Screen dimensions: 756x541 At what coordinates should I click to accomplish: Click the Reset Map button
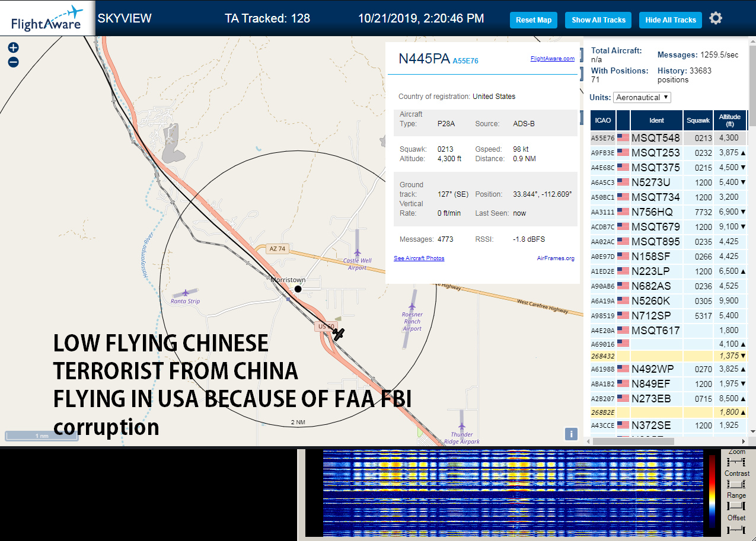click(534, 20)
